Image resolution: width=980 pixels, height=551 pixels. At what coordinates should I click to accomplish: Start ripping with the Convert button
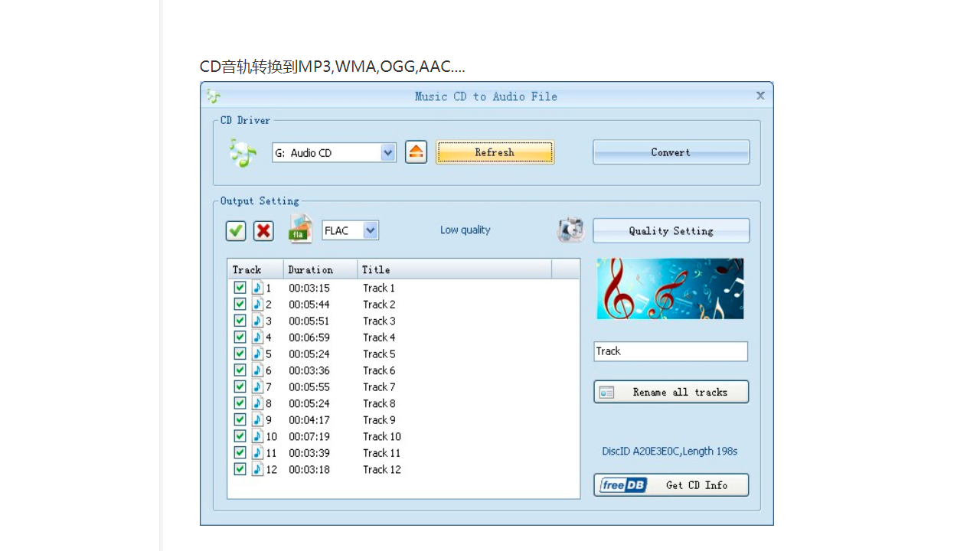pyautogui.click(x=671, y=152)
